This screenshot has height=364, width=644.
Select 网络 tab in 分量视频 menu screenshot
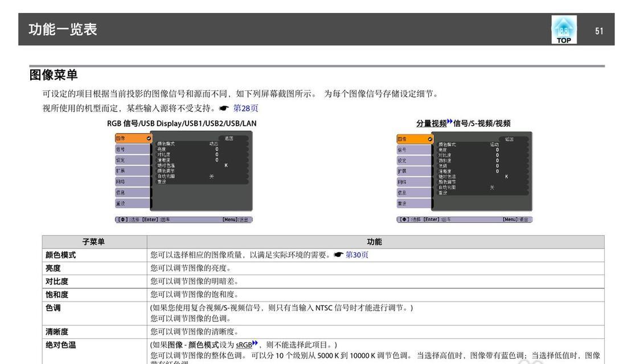tap(414, 182)
